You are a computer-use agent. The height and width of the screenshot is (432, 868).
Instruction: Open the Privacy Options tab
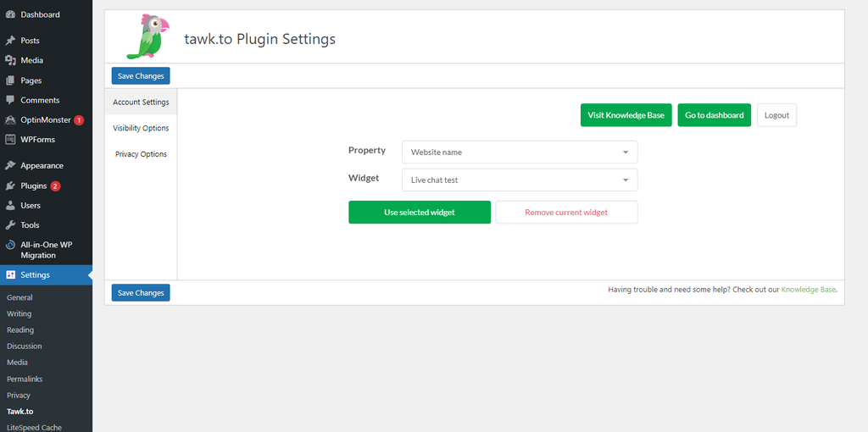(x=142, y=154)
